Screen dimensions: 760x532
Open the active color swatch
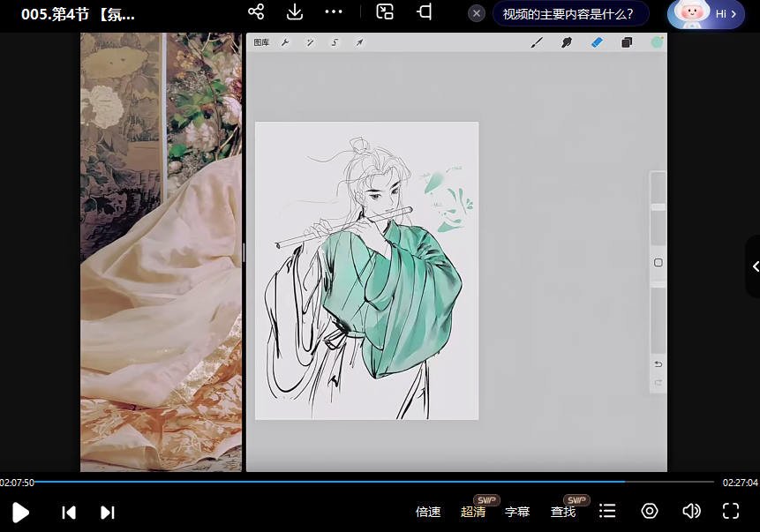657,41
